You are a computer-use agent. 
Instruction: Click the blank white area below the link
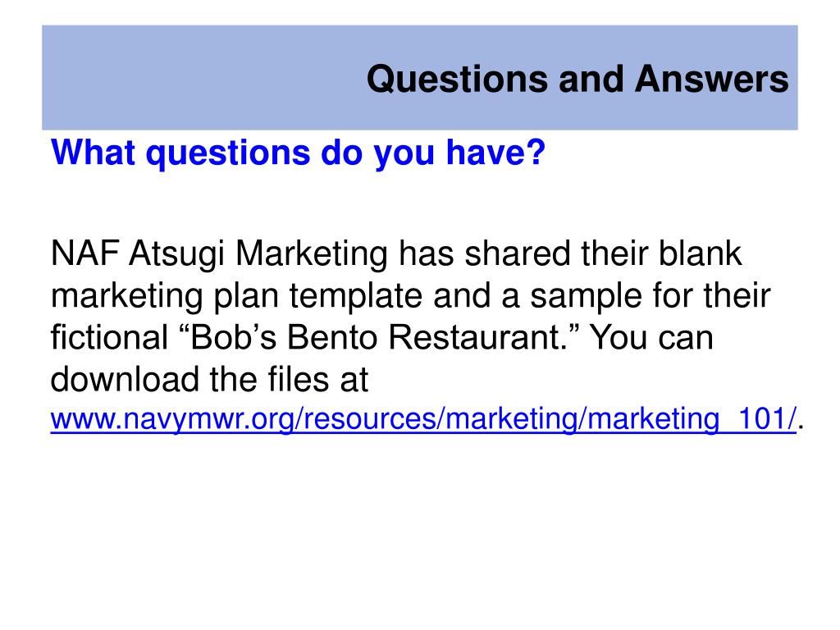pos(420,533)
